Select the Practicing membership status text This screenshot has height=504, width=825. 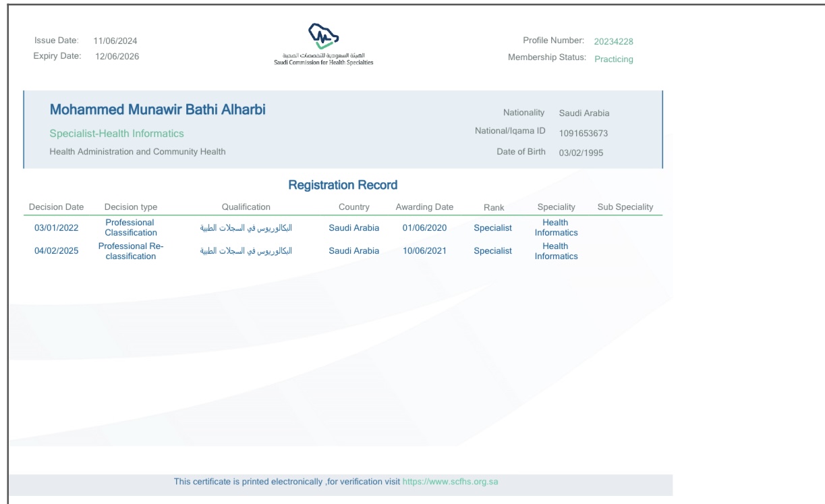pyautogui.click(x=613, y=59)
